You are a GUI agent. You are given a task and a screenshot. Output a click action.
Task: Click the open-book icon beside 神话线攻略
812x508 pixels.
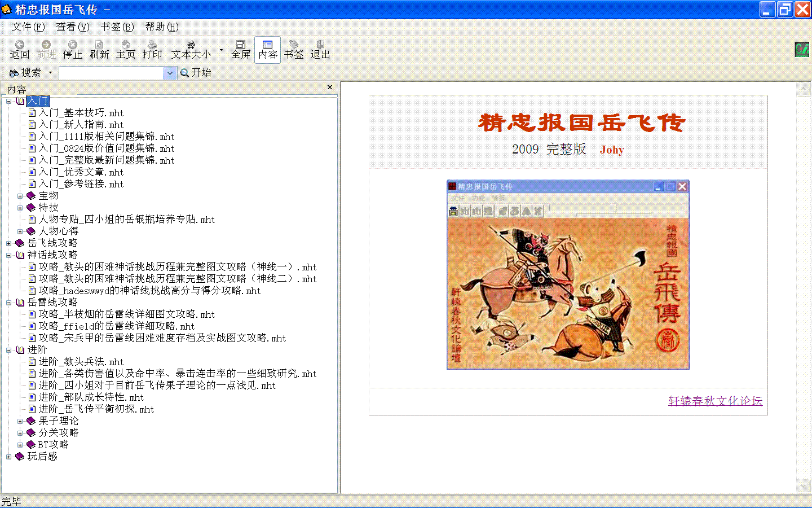(20, 255)
